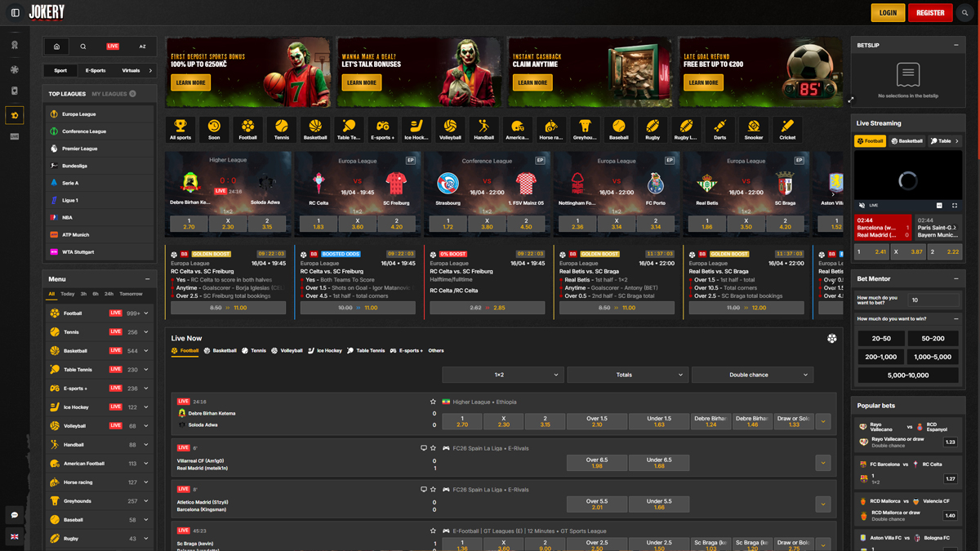
Task: Select the highlighted sports ball icon in left rail
Action: 14,115
